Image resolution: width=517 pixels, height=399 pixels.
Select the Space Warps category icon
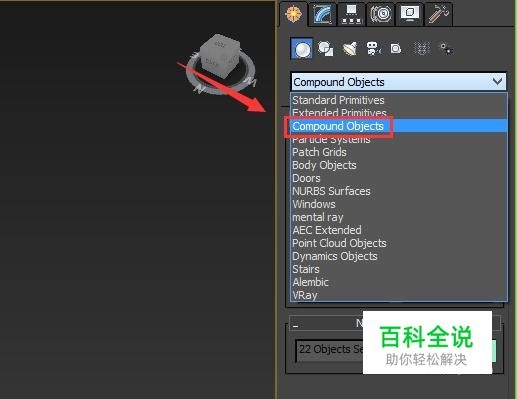[x=421, y=49]
